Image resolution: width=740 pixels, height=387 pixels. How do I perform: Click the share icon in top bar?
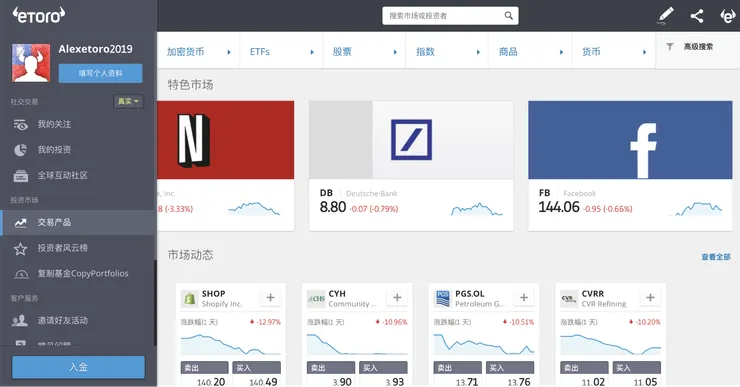[x=697, y=16]
